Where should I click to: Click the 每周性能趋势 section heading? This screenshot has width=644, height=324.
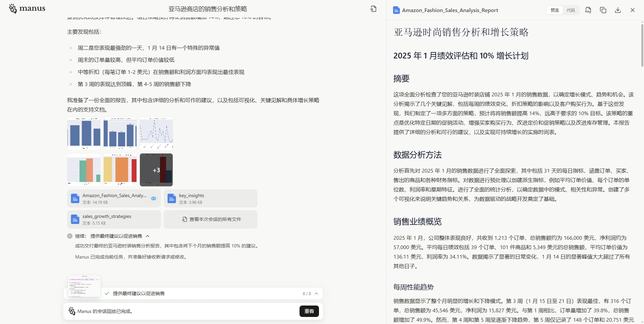click(x=414, y=287)
